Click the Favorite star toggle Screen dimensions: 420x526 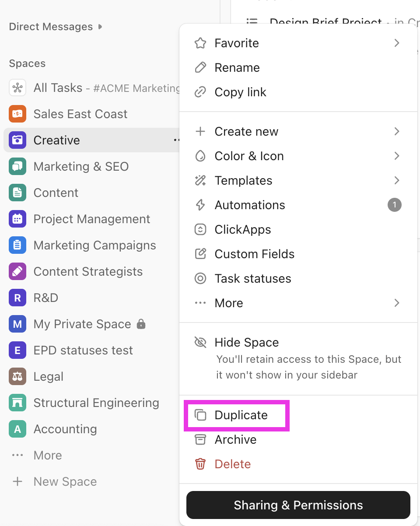point(200,43)
